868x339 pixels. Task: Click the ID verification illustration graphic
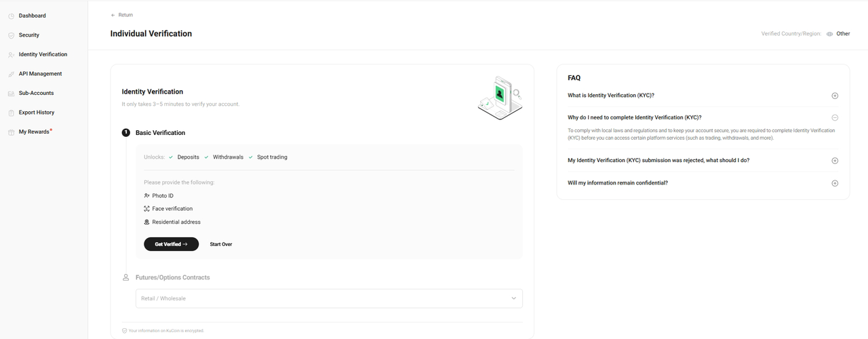click(500, 98)
